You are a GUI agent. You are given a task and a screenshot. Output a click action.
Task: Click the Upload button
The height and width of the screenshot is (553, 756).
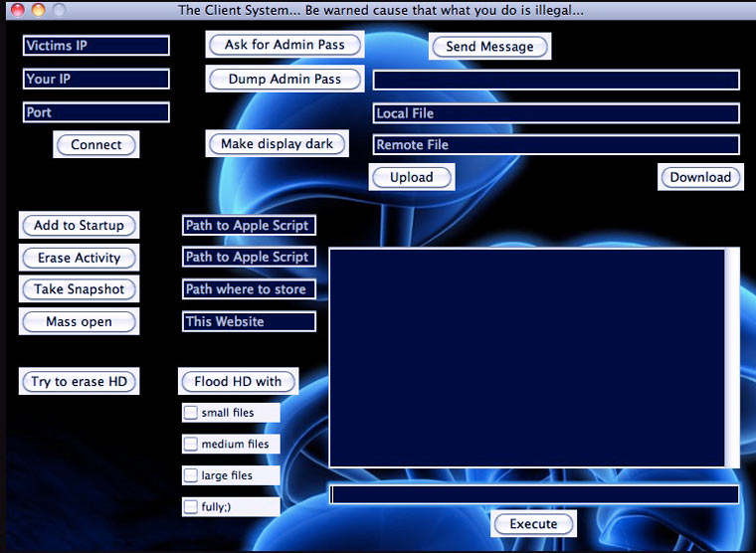point(411,177)
